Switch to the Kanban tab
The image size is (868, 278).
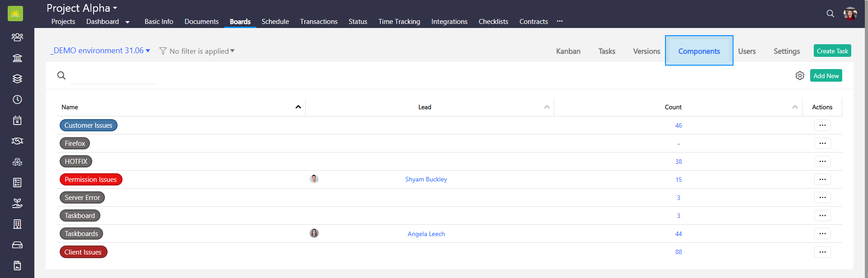(x=568, y=51)
